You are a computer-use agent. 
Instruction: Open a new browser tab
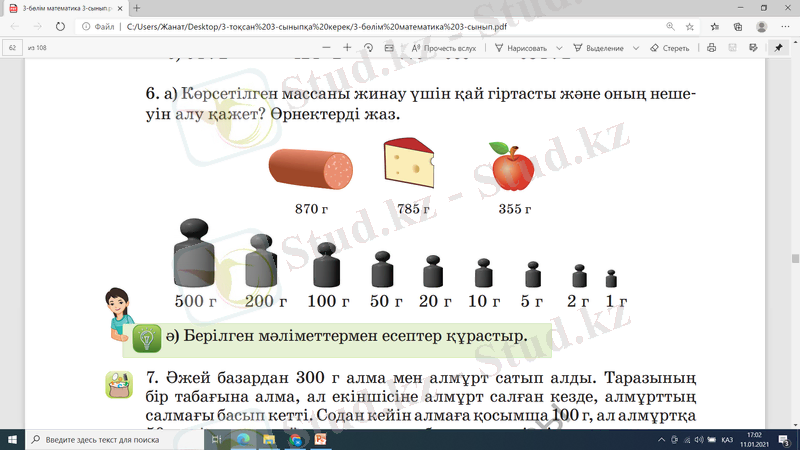click(x=137, y=8)
